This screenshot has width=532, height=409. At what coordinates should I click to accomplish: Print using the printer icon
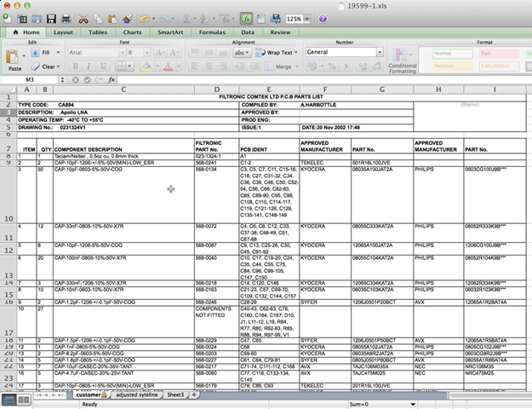66,19
